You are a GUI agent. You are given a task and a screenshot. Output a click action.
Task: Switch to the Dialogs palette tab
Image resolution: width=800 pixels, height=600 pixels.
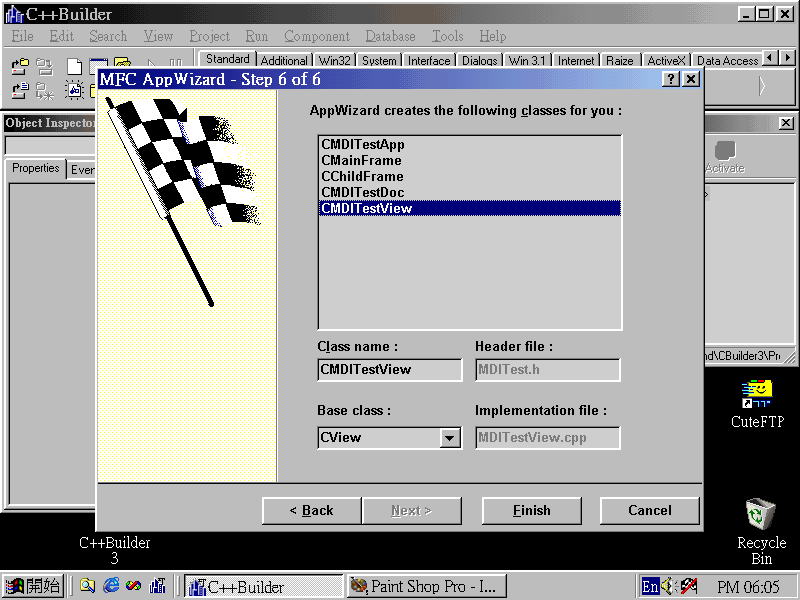(480, 61)
